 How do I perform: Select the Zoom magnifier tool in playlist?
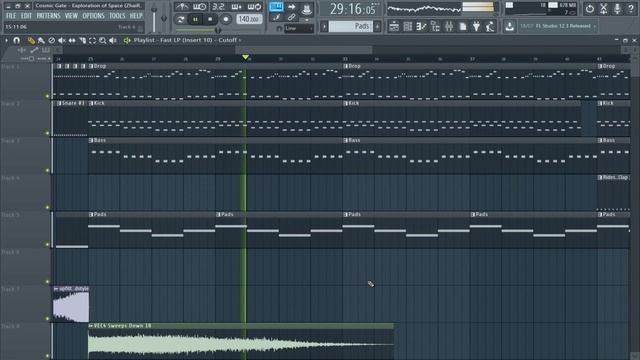click(x=103, y=40)
